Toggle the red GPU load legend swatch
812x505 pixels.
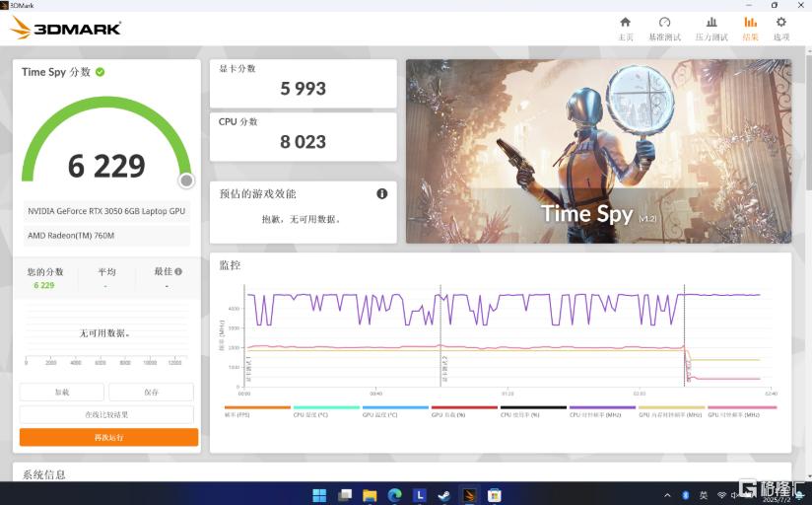click(x=464, y=407)
